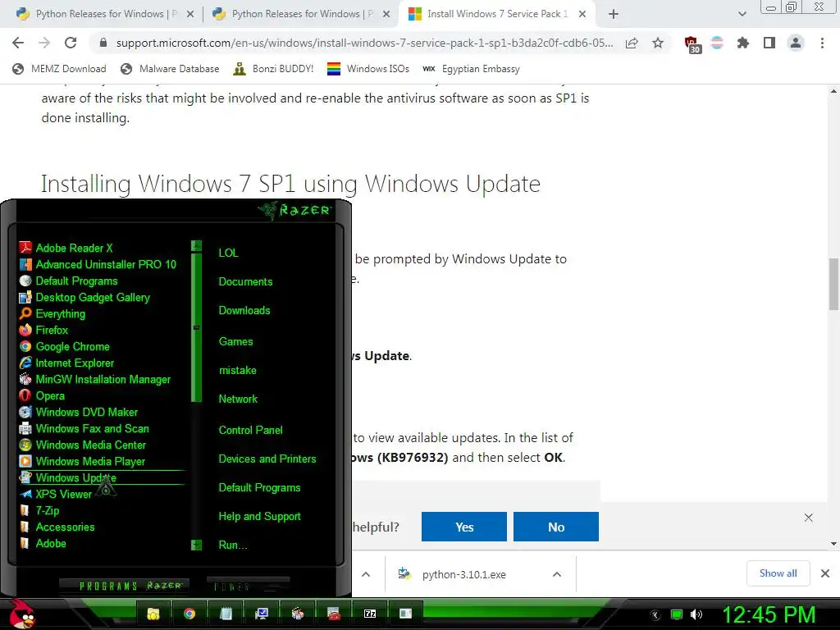The width and height of the screenshot is (840, 630).
Task: Open the Chrome three-dot menu
Action: (822, 43)
